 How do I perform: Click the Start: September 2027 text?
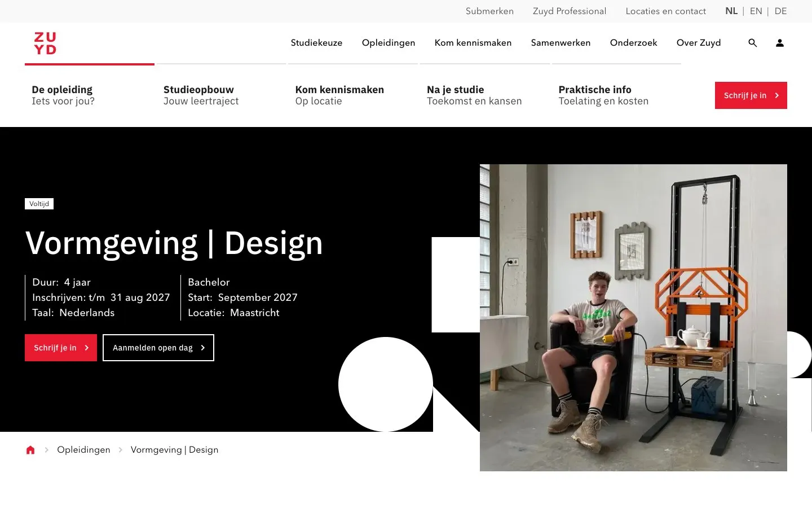[242, 297]
